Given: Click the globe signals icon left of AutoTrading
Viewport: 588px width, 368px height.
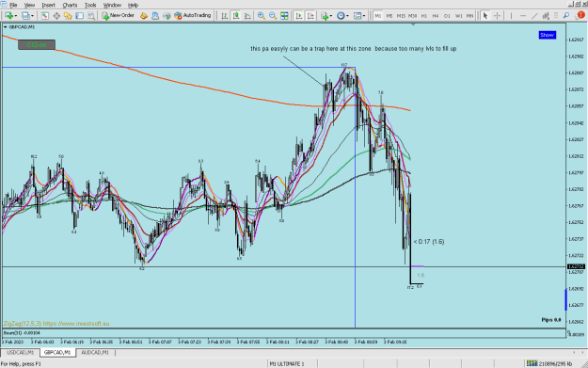Looking at the screenshot, I should pyautogui.click(x=167, y=16).
